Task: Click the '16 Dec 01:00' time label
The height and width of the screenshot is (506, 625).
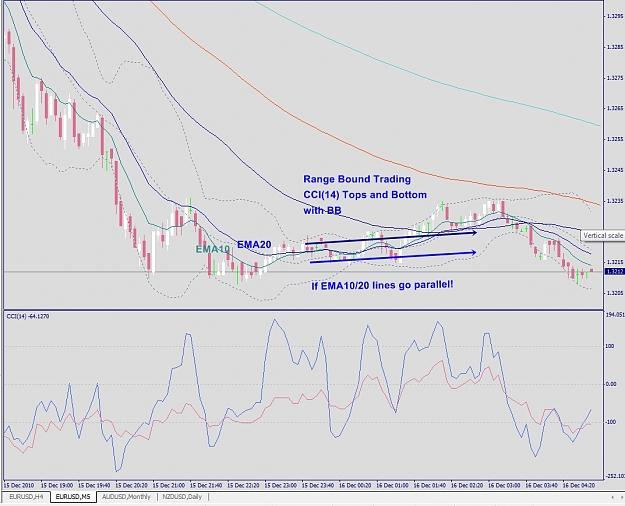Action: pos(393,486)
